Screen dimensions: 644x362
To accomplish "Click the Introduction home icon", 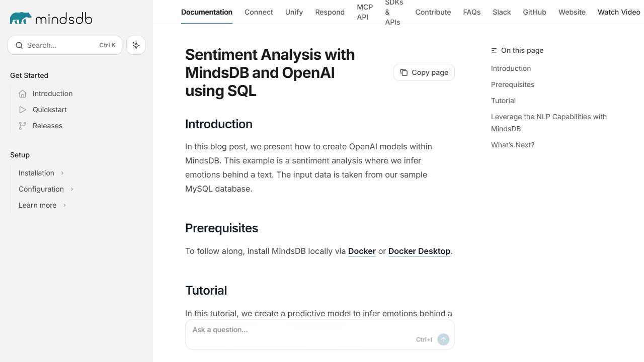I will 23,94.
